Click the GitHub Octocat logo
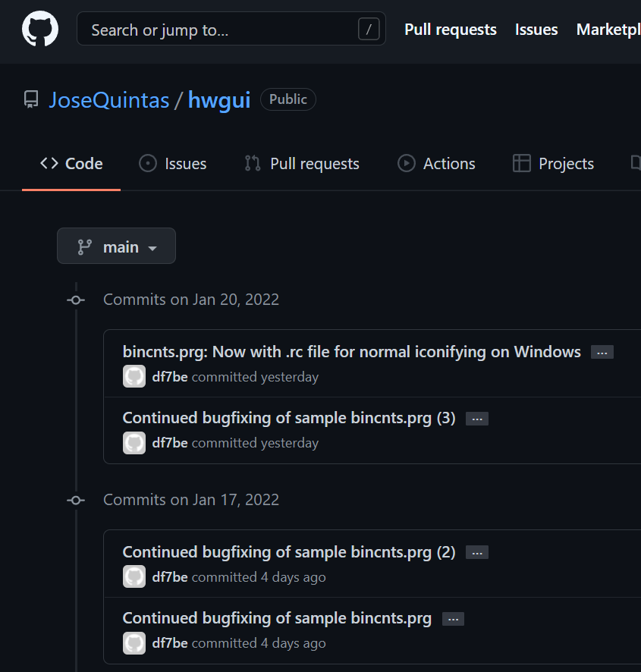The image size is (641, 672). [40, 30]
